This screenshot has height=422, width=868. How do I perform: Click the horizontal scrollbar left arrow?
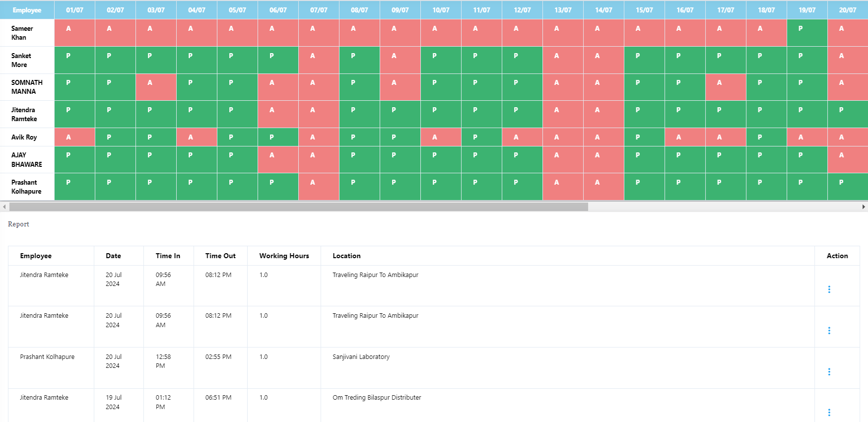point(4,207)
